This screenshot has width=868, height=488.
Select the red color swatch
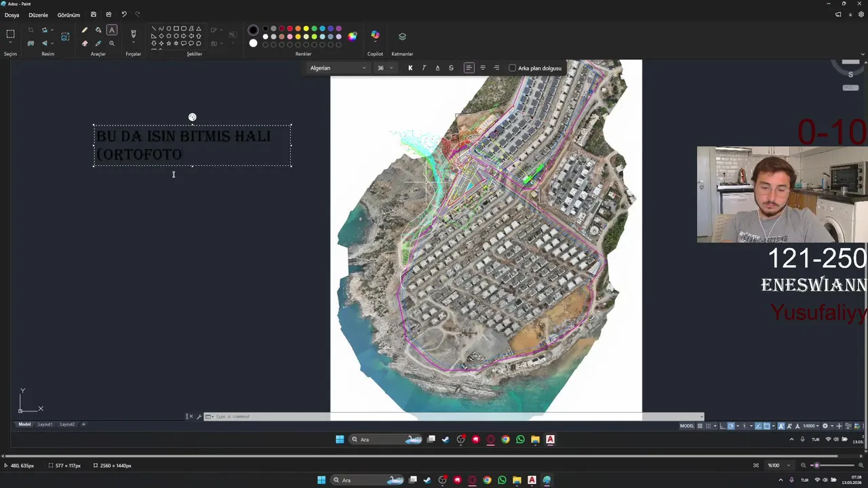click(x=290, y=28)
